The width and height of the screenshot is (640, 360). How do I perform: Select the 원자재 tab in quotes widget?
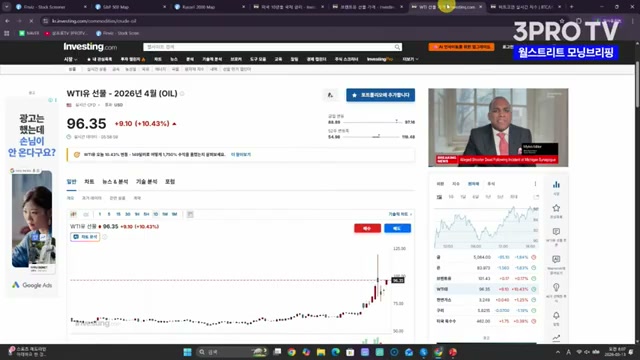pyautogui.click(x=473, y=184)
